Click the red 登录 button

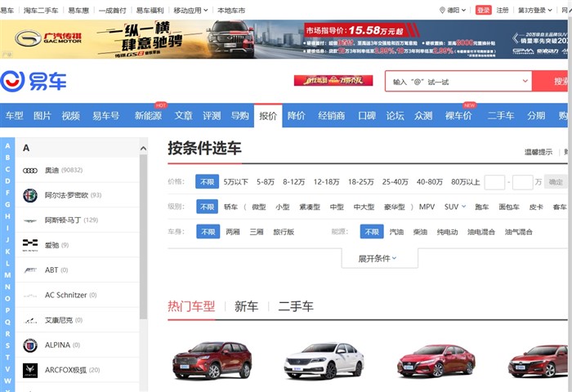(483, 11)
